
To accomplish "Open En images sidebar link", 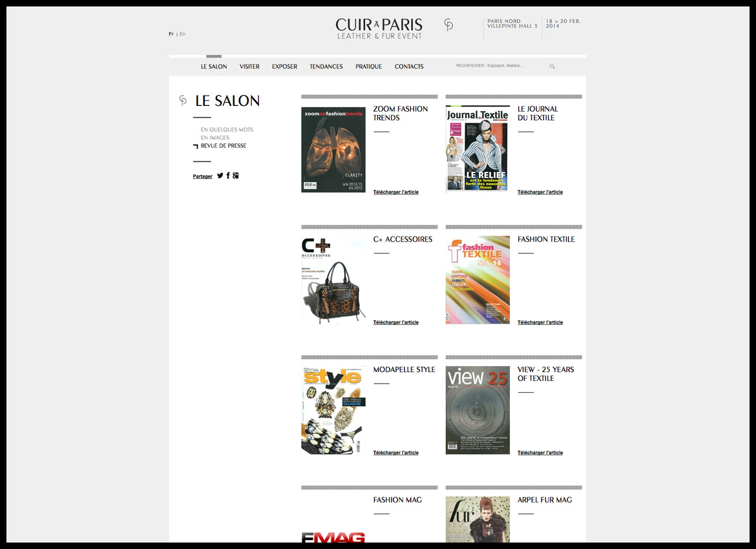I will pyautogui.click(x=215, y=138).
